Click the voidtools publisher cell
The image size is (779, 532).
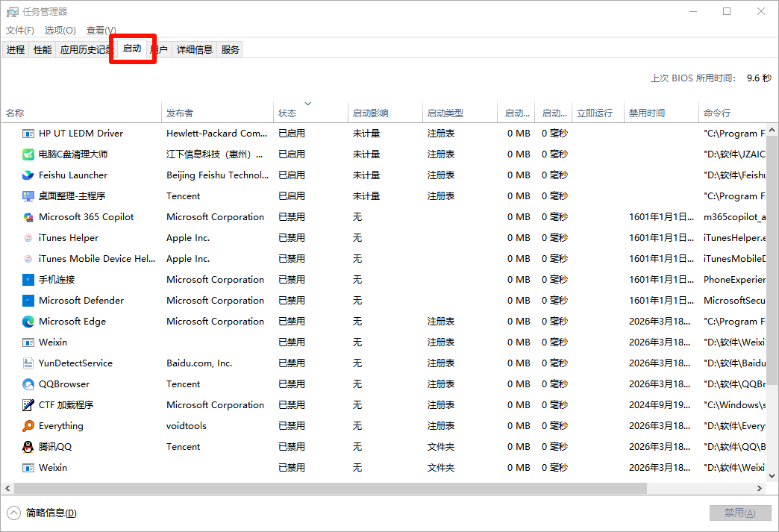(187, 426)
